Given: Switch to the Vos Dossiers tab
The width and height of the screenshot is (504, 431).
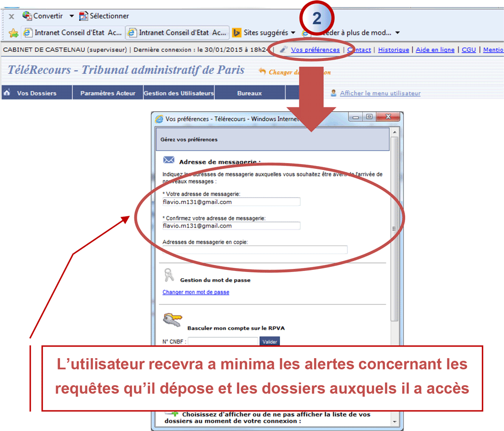Looking at the screenshot, I should point(36,93).
